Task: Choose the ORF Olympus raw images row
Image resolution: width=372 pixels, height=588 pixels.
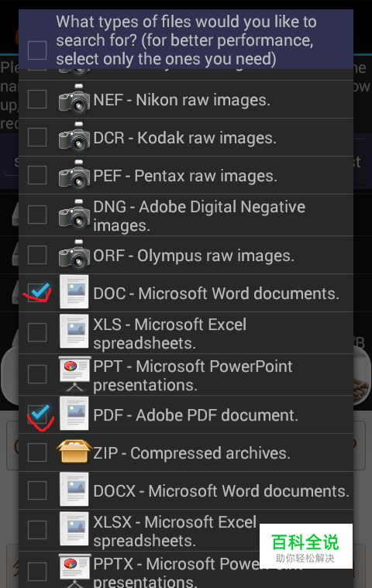Action: pos(186,255)
